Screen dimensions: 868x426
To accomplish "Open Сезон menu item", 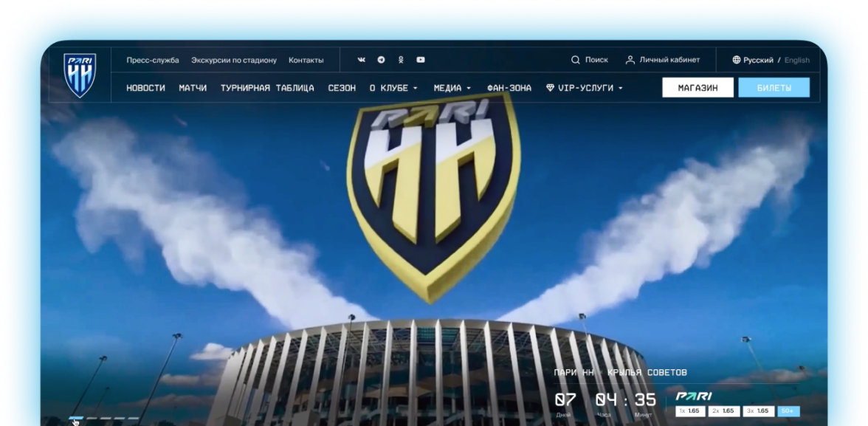I will pyautogui.click(x=342, y=88).
